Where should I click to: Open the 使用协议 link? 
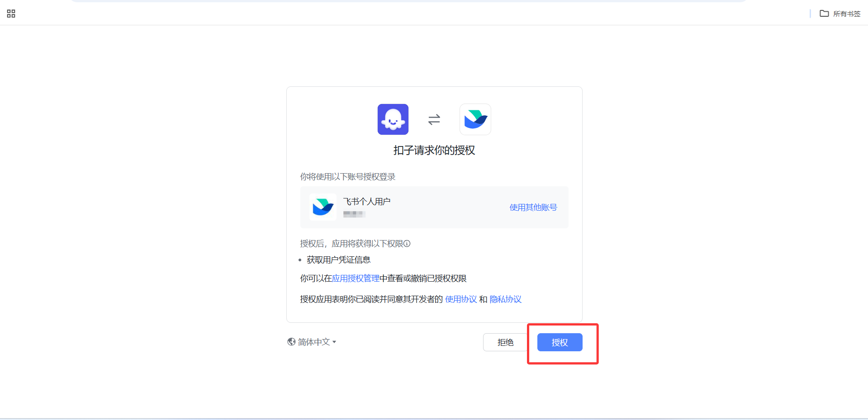click(461, 299)
